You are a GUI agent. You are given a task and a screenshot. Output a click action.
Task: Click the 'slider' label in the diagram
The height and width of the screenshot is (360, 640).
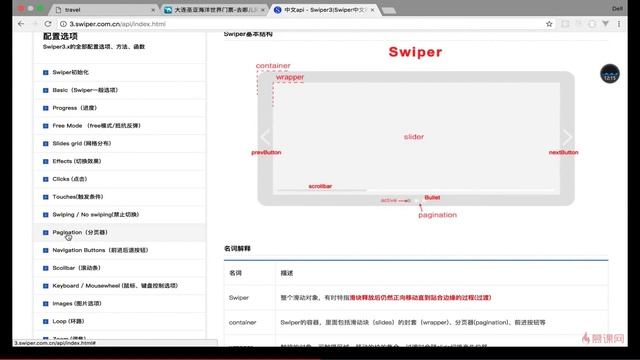point(414,137)
